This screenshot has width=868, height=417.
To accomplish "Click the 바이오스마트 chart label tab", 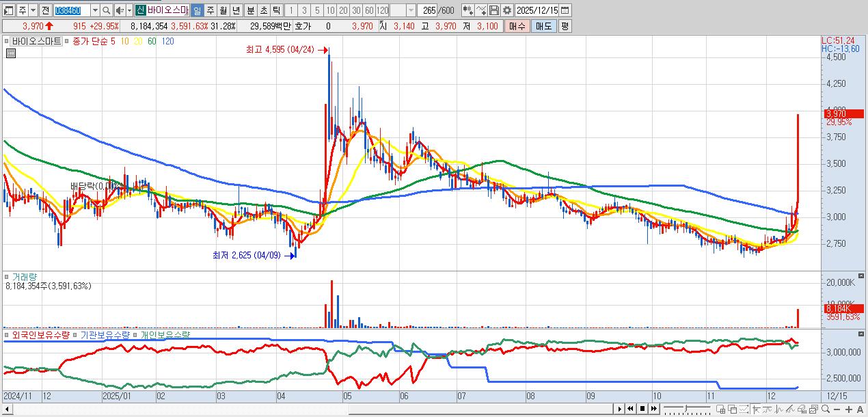I will 35,41.
